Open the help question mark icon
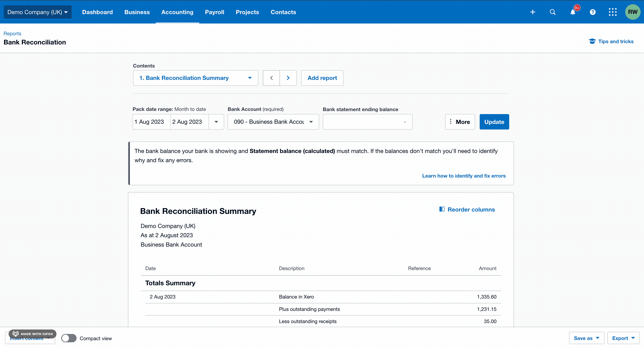This screenshot has width=644, height=347. (x=592, y=12)
